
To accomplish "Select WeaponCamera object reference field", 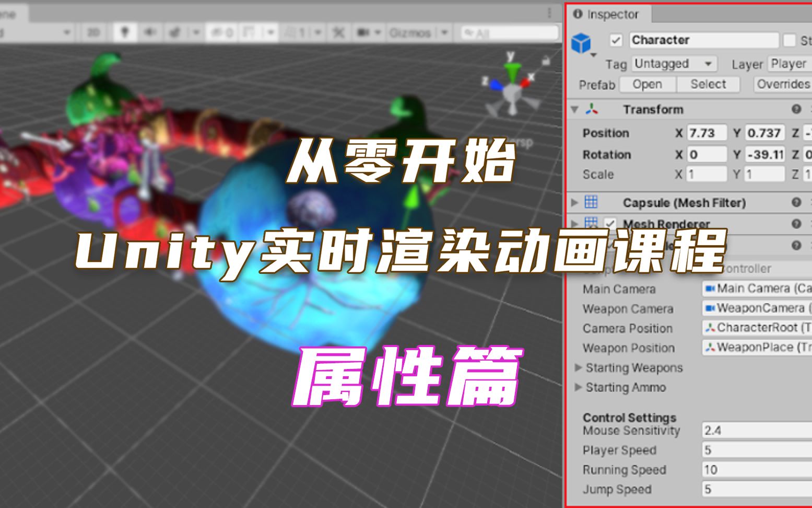I will coord(757,308).
